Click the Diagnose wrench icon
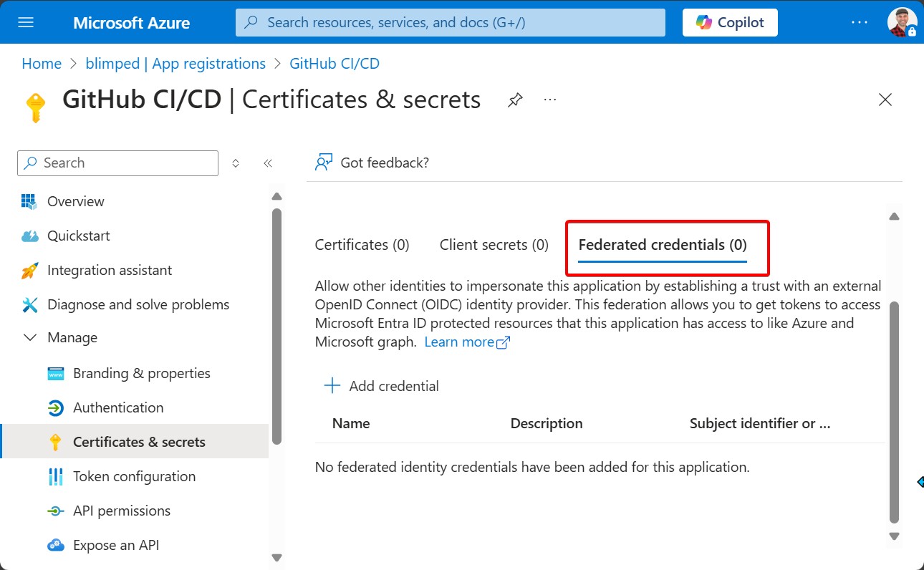 click(x=29, y=305)
